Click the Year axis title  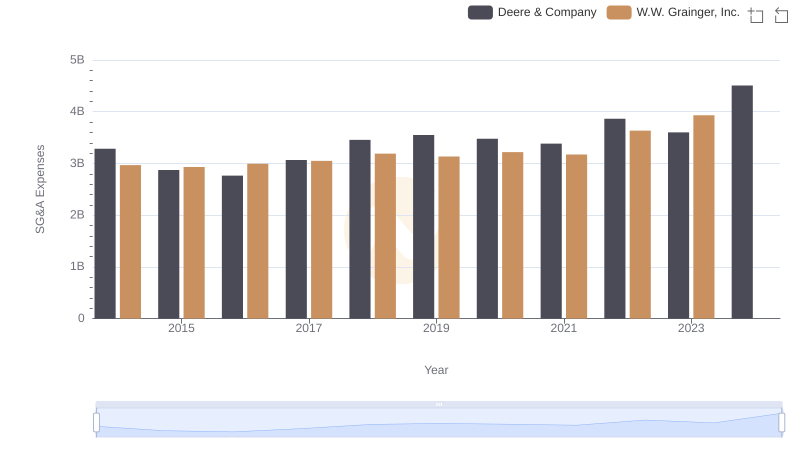[x=436, y=370]
